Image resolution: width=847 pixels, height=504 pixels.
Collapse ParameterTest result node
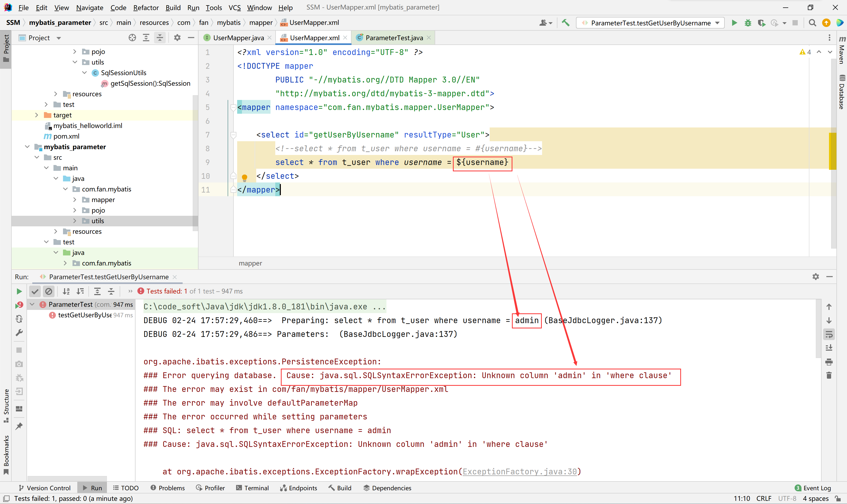(x=32, y=304)
